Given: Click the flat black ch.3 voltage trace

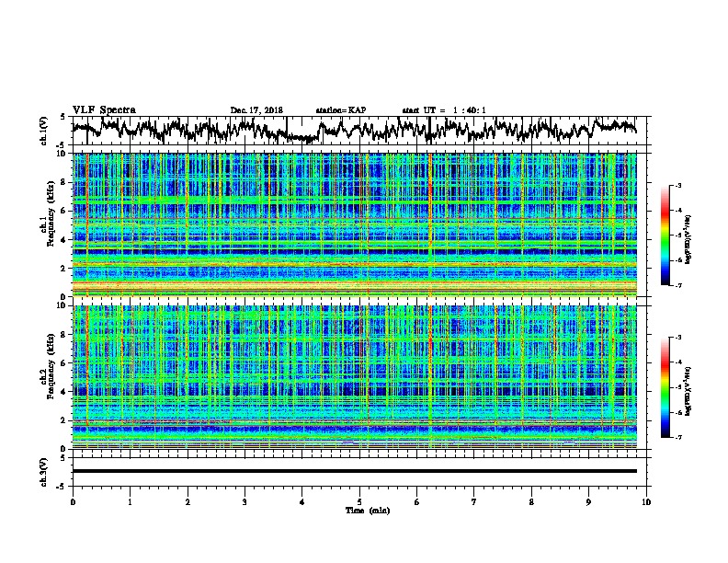Looking at the screenshot, I should 354,471.
